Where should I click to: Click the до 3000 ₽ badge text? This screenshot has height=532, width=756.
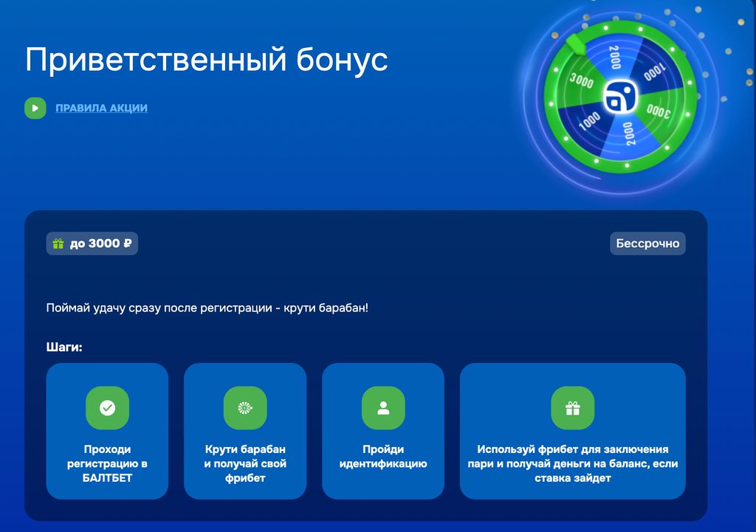tap(100, 243)
